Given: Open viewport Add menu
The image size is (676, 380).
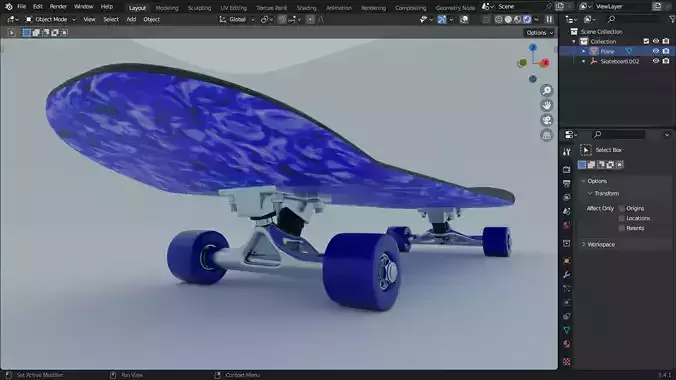Looking at the screenshot, I should click(131, 19).
